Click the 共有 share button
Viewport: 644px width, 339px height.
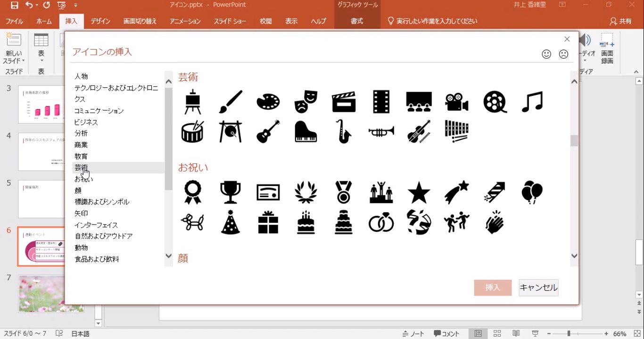point(620,21)
